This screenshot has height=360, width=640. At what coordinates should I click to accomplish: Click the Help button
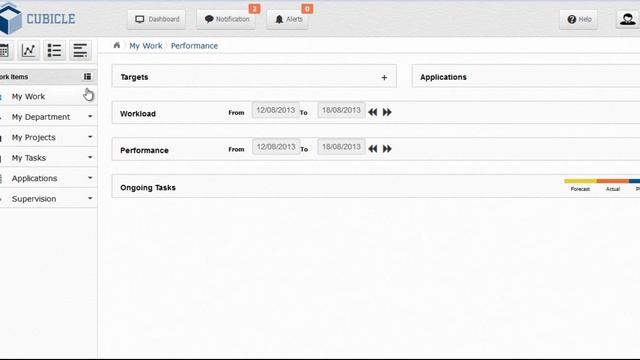(578, 19)
